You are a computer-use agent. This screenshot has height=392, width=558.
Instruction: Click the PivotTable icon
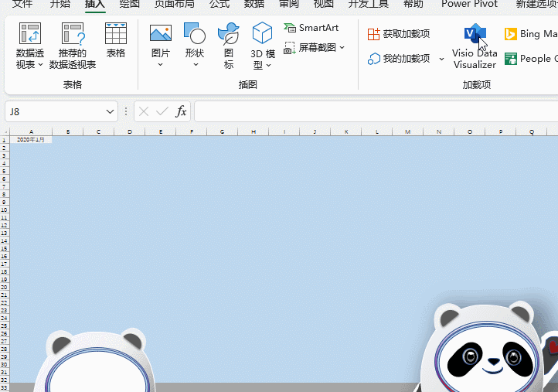[x=30, y=35]
